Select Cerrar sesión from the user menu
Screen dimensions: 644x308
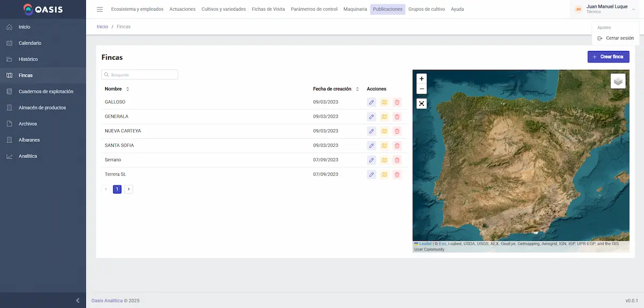(619, 38)
